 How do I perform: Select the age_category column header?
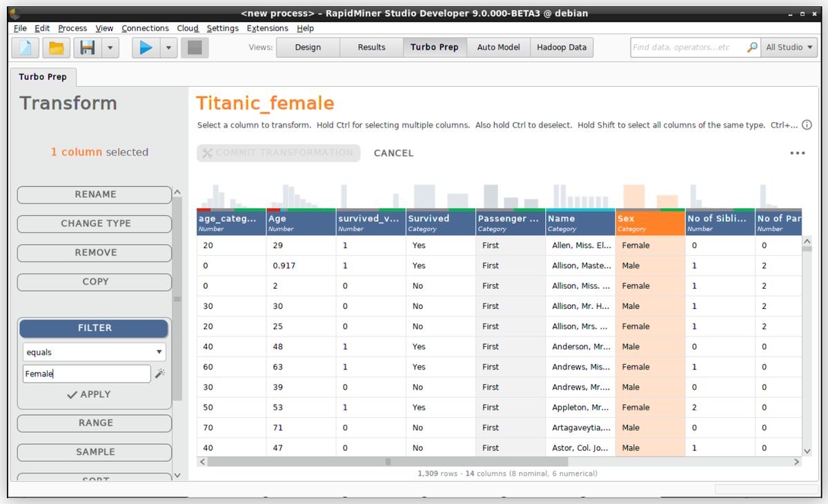pos(231,223)
